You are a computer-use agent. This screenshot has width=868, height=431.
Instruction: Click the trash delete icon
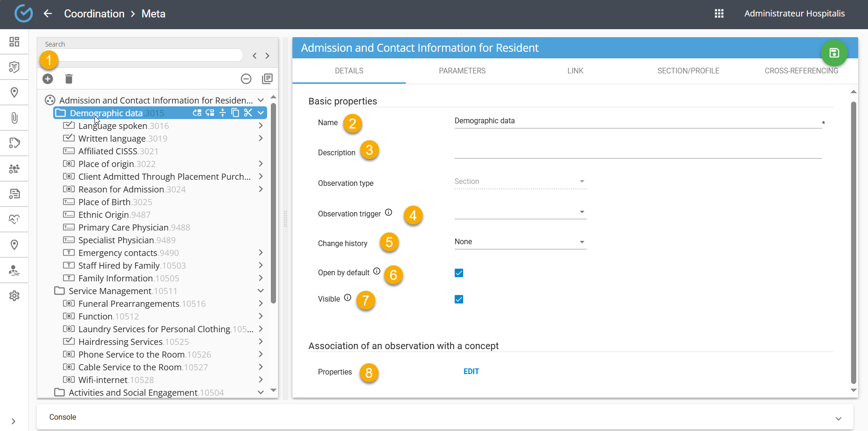(x=69, y=79)
